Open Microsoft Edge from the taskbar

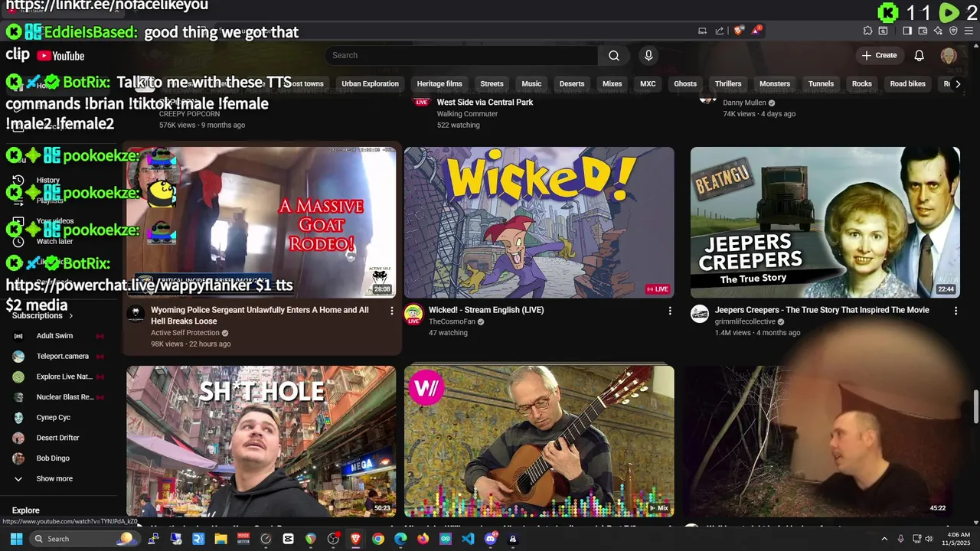click(400, 539)
